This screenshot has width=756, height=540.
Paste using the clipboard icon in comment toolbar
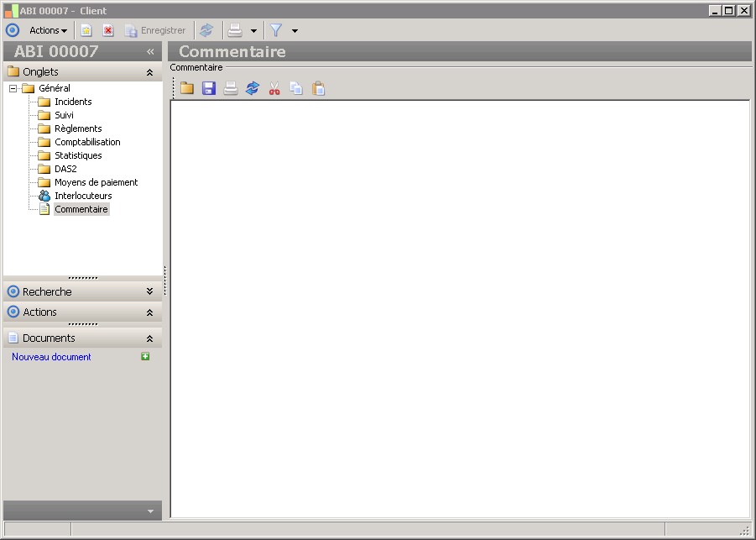318,88
